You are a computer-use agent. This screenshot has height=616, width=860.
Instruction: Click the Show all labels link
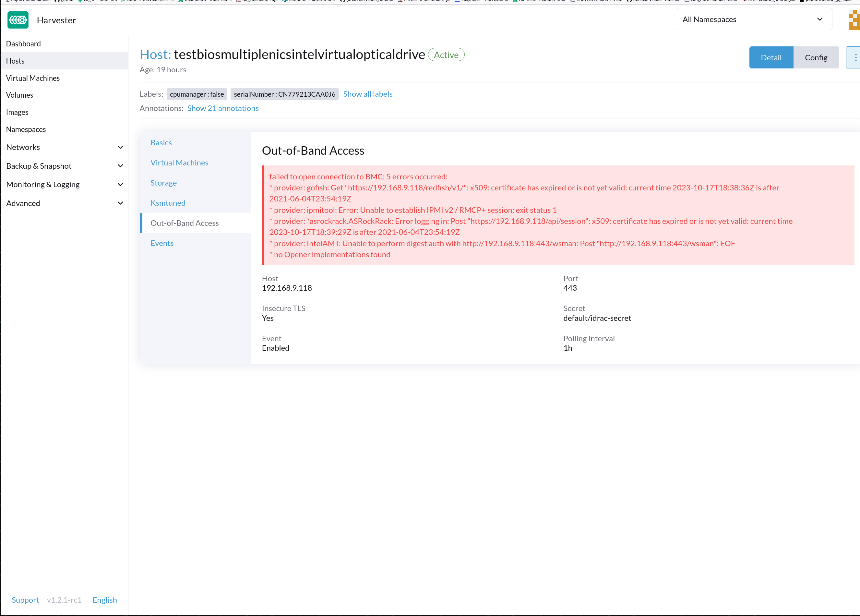[367, 94]
